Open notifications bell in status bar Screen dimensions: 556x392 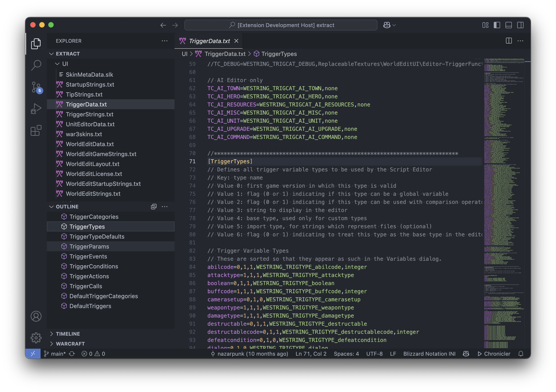[521, 354]
